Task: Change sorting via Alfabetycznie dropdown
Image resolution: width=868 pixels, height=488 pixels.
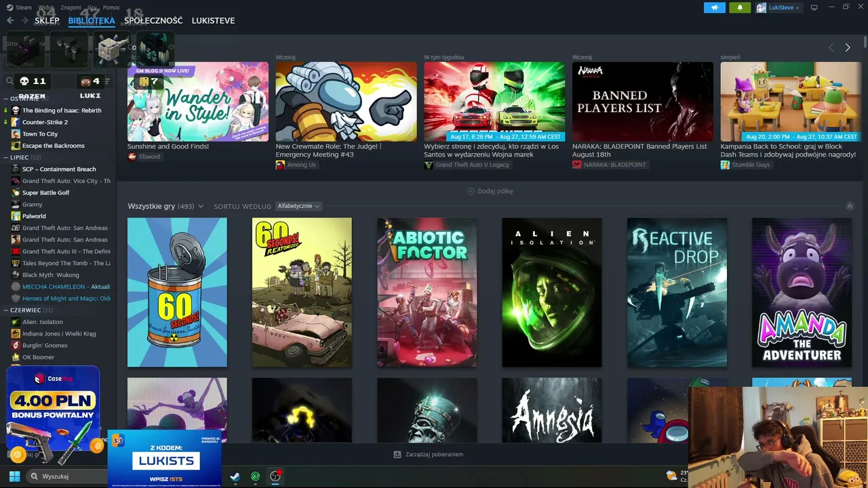Action: [x=298, y=206]
